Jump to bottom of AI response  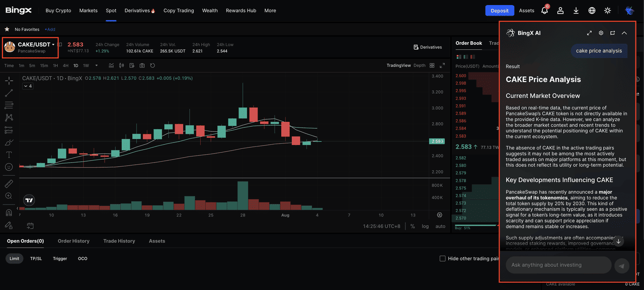pos(618,241)
